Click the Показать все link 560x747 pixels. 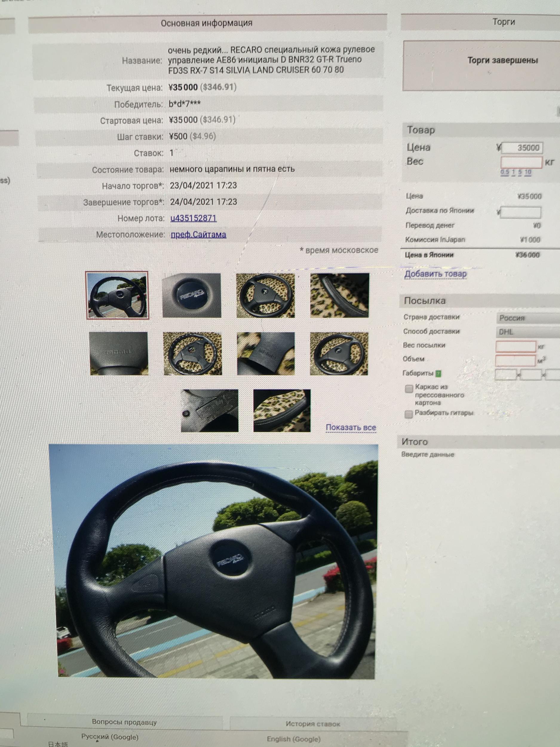[x=351, y=427]
